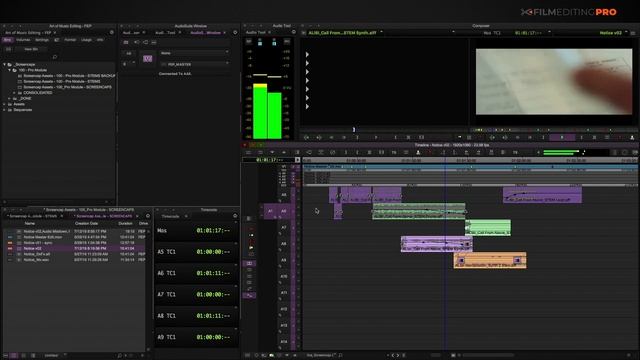The height and width of the screenshot is (360, 640).
Task: Click the highlighted segment mode icon in timeline palette
Action: [249, 263]
